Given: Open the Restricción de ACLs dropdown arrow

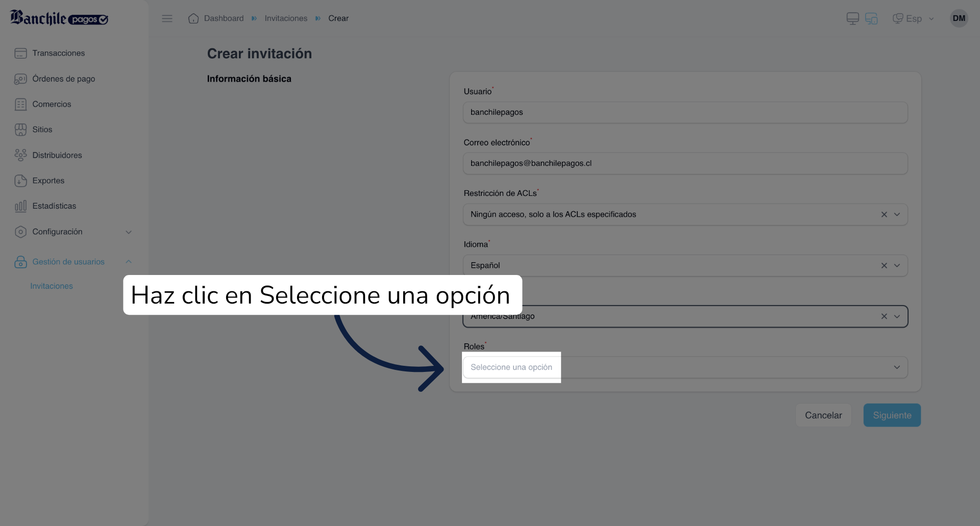Looking at the screenshot, I should coord(897,215).
